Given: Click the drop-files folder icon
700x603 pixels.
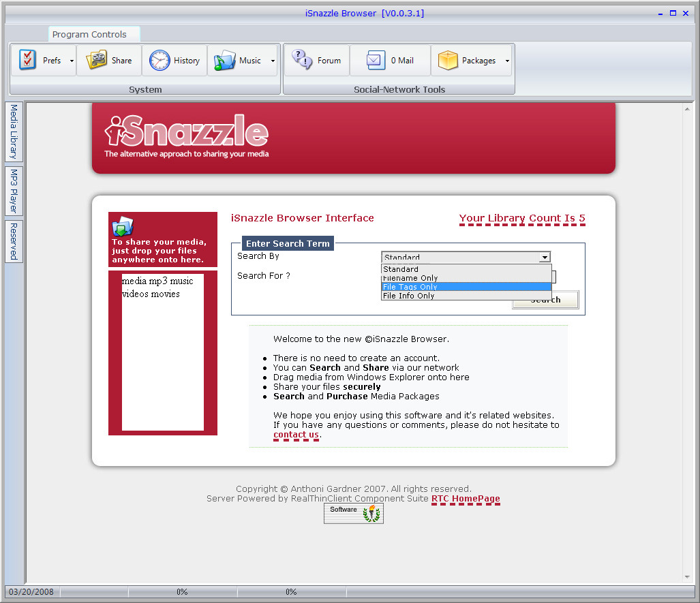Looking at the screenshot, I should pos(123,226).
